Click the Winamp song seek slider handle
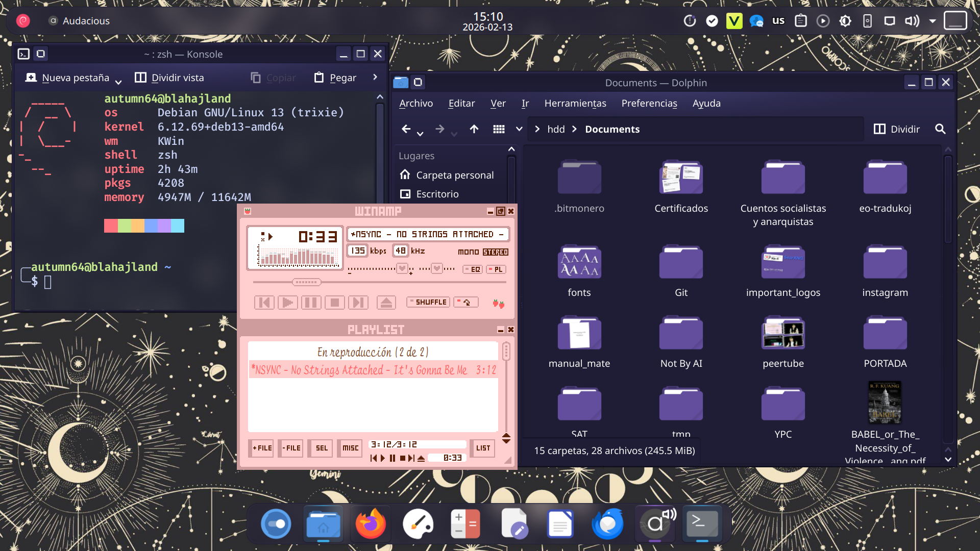Screen dimensions: 980x551 (x=306, y=282)
